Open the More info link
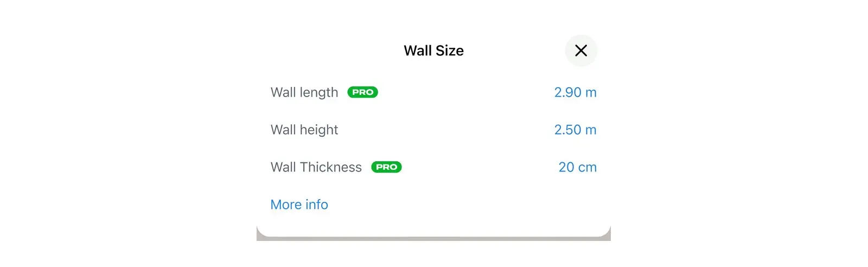868x267 pixels. click(299, 205)
